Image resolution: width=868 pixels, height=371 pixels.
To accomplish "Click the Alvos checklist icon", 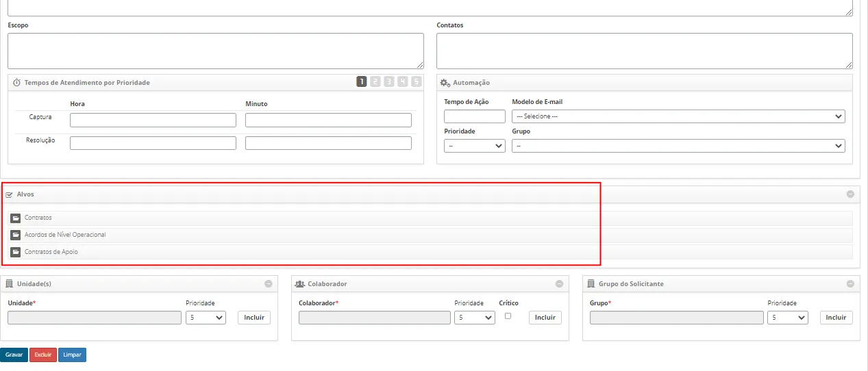I will pyautogui.click(x=9, y=194).
